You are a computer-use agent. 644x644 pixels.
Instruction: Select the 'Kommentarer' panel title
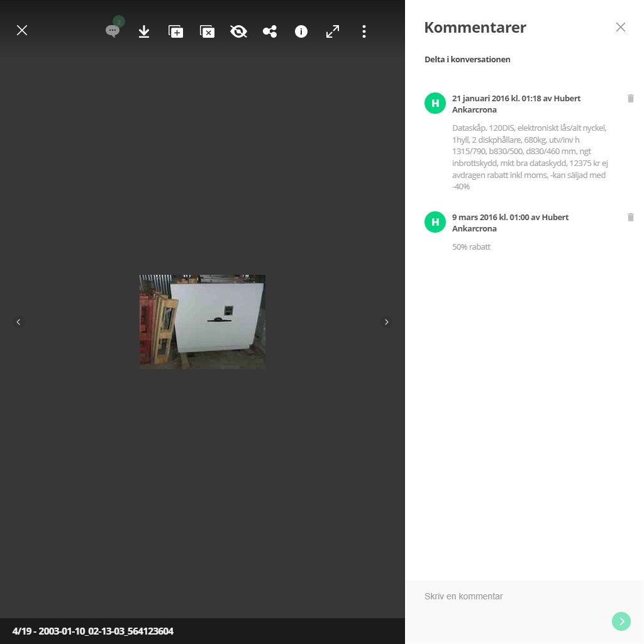475,28
